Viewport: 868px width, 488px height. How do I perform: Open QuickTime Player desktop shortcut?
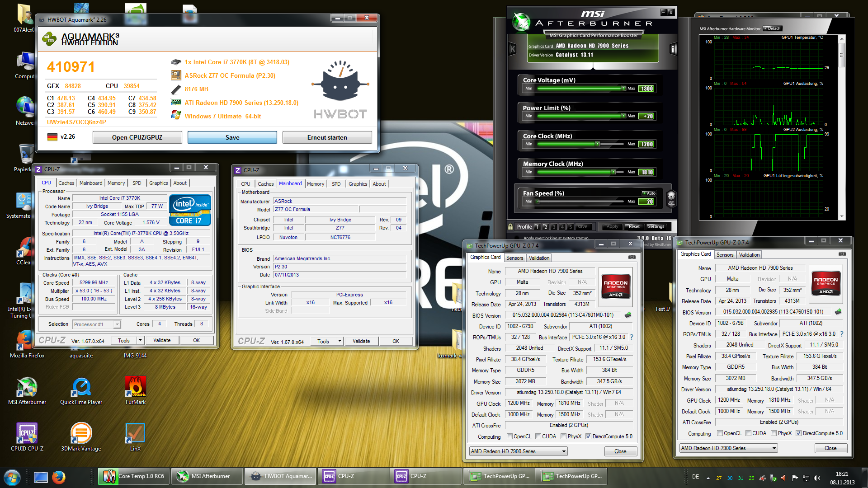pyautogui.click(x=81, y=391)
